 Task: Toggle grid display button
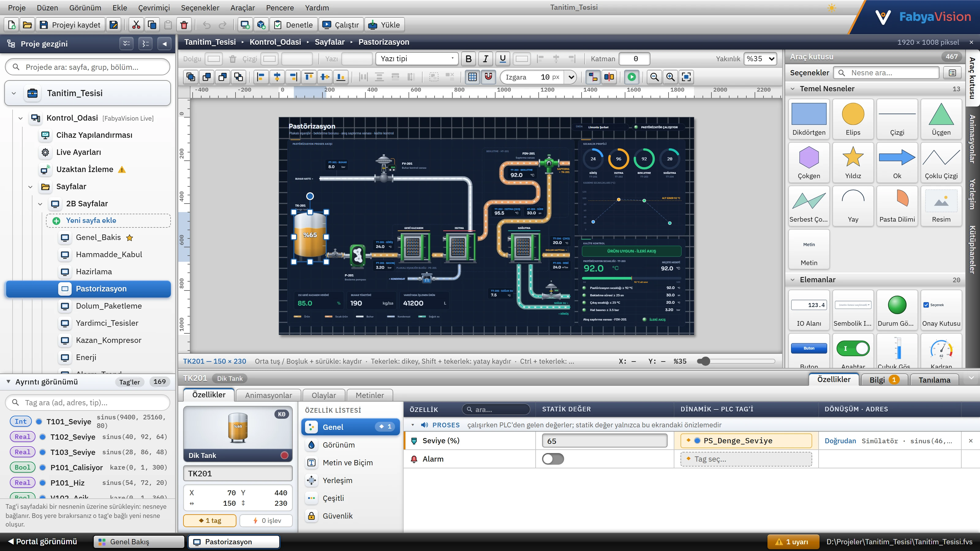point(472,77)
